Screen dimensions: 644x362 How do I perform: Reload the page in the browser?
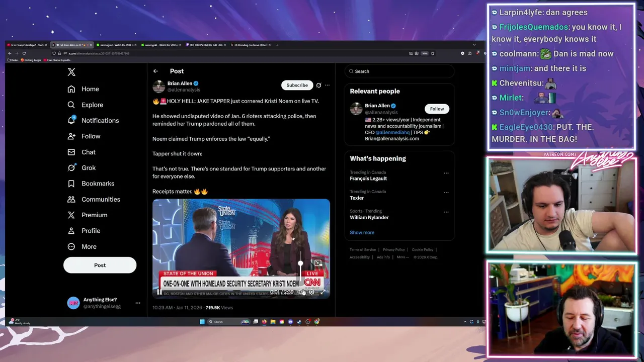(24, 53)
